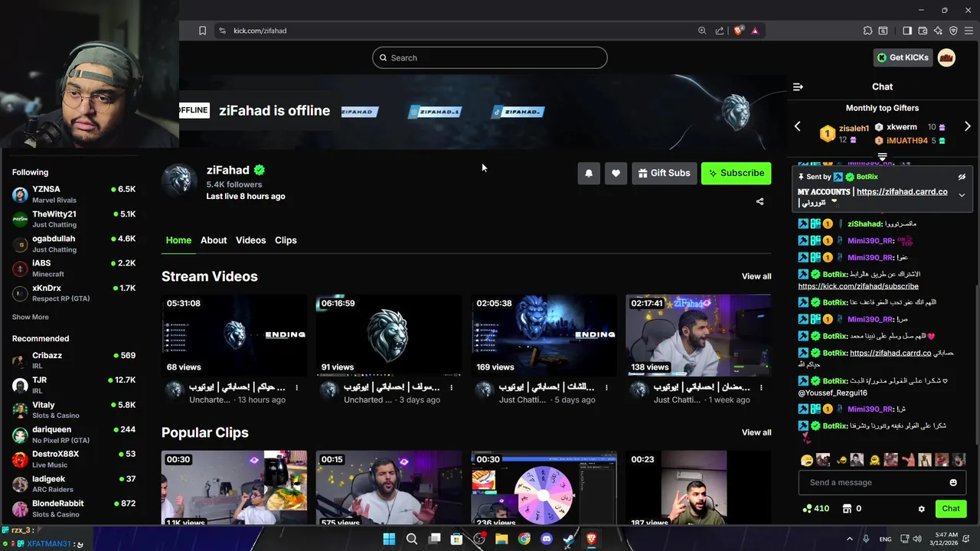Open the 06:16:59 stream video thumbnail
980x551 pixels.
click(389, 335)
